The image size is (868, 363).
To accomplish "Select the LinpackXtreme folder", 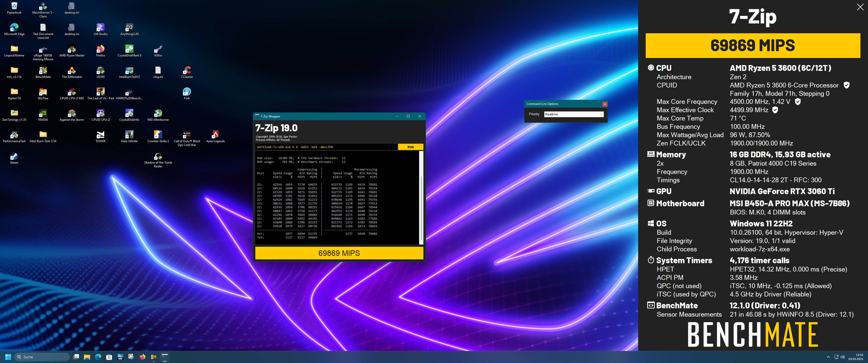I will point(14,51).
